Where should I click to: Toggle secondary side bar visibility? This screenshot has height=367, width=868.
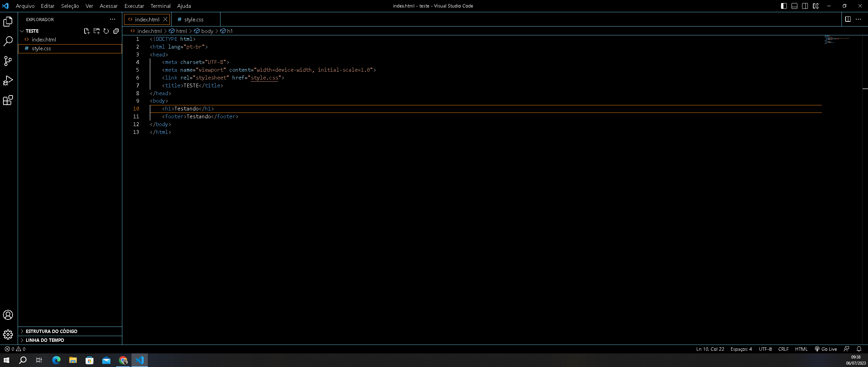[x=805, y=6]
